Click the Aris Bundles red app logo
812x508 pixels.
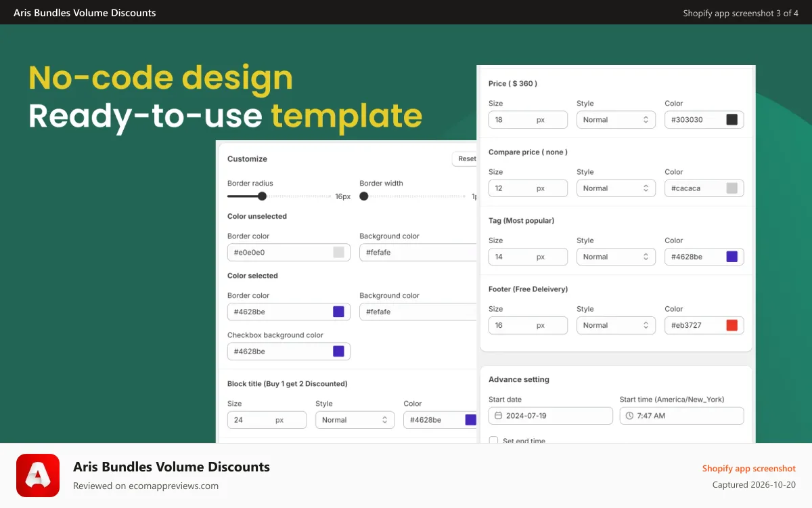pos(38,475)
